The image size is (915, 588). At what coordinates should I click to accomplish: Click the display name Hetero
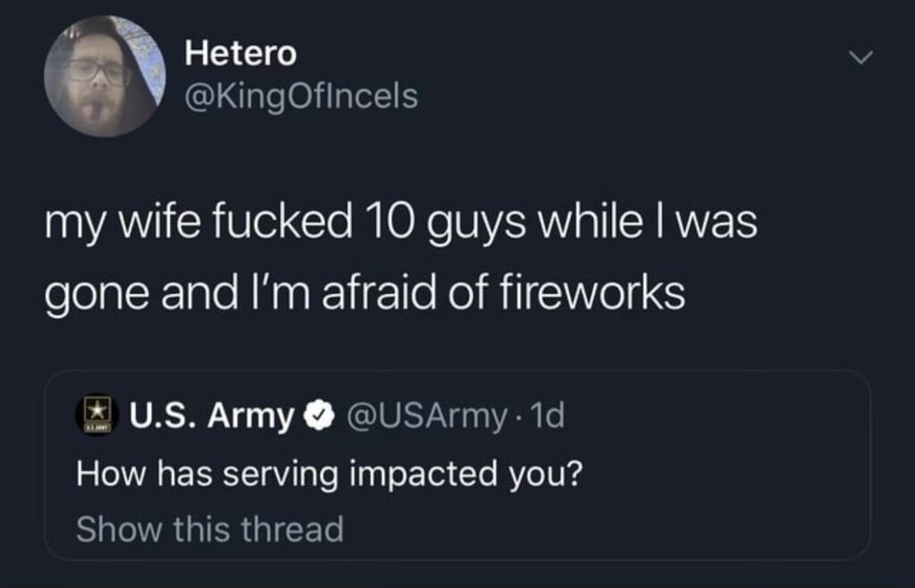240,55
